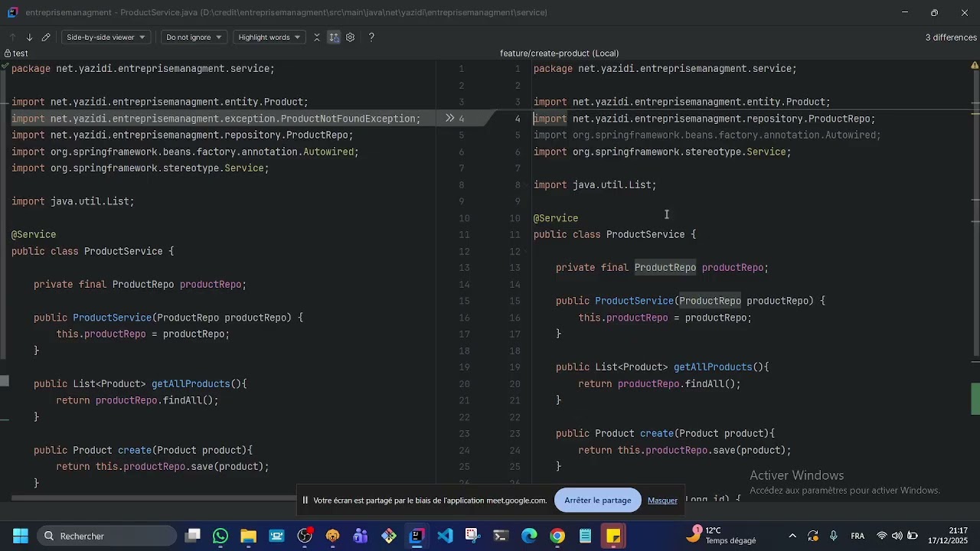Open the weather widget showing 12°C
980x551 pixels.
722,536
